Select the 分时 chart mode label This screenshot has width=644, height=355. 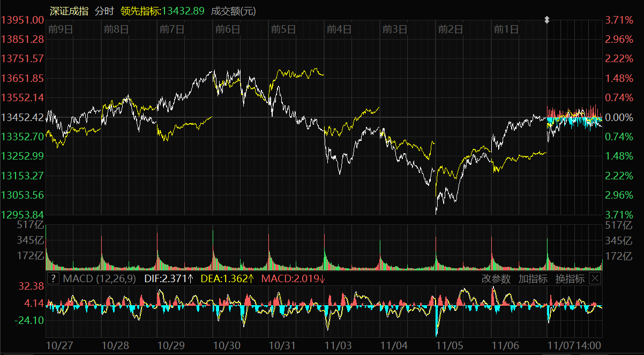click(104, 11)
